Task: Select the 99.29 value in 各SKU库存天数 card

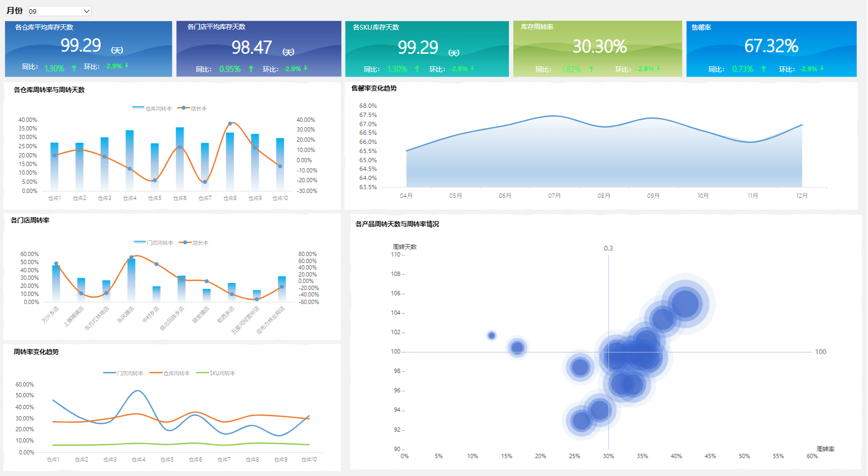Action: (418, 47)
